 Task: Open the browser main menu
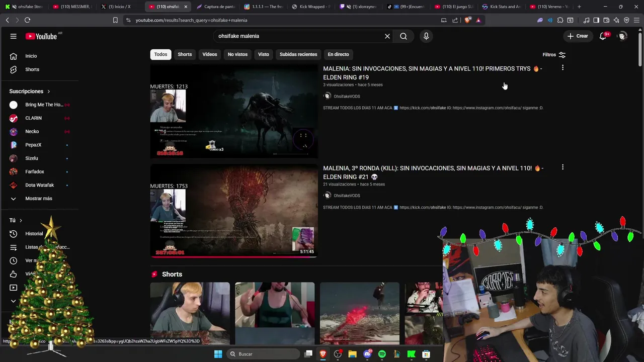(x=636, y=20)
